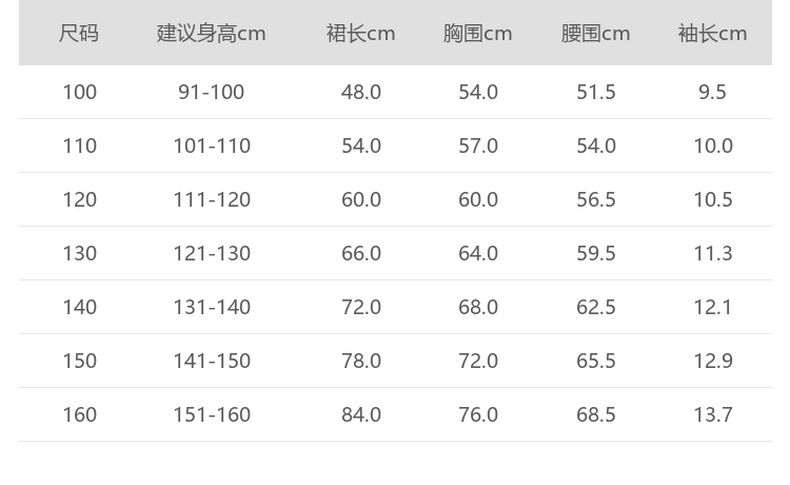Select the 9.5 sleeve length for size 100

(713, 92)
